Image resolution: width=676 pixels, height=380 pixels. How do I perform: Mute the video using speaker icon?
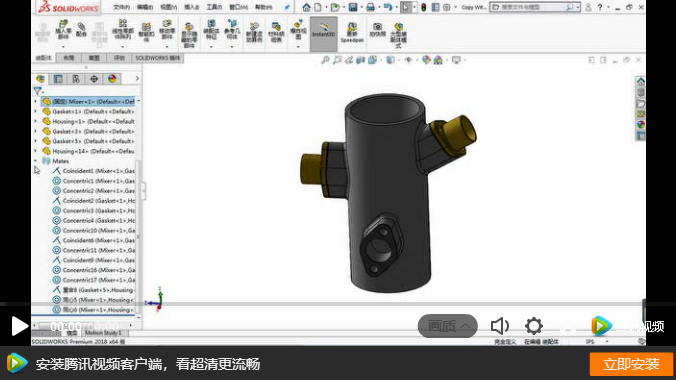coord(500,326)
